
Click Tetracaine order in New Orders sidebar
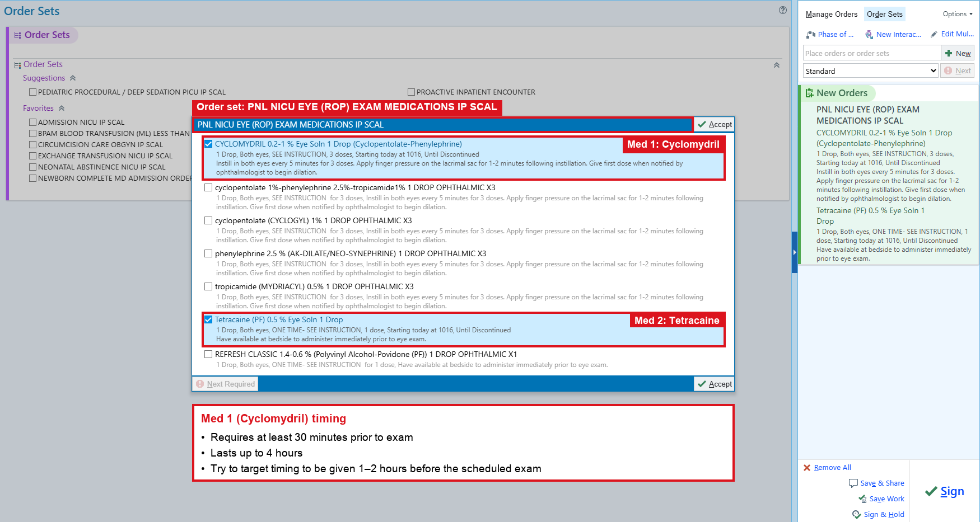click(x=894, y=234)
